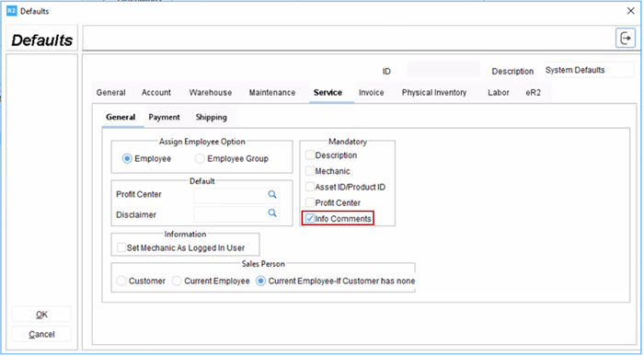Screen dimensions: 644x356
Task: Switch to the top-level General tab
Action: [111, 93]
